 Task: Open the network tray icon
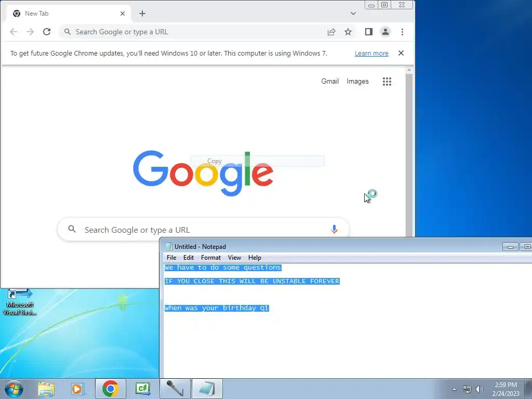(x=467, y=389)
